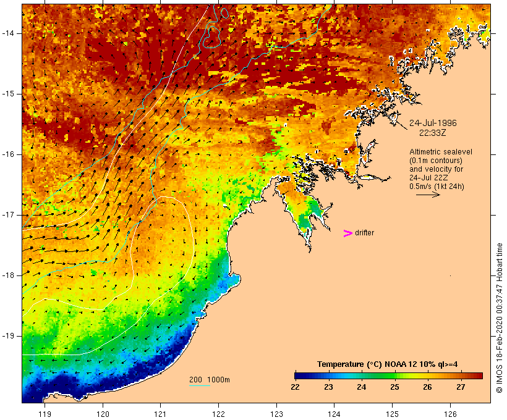This screenshot has height=420, width=507.
Task: Click the magenta drifter legend marker
Action: (x=347, y=233)
